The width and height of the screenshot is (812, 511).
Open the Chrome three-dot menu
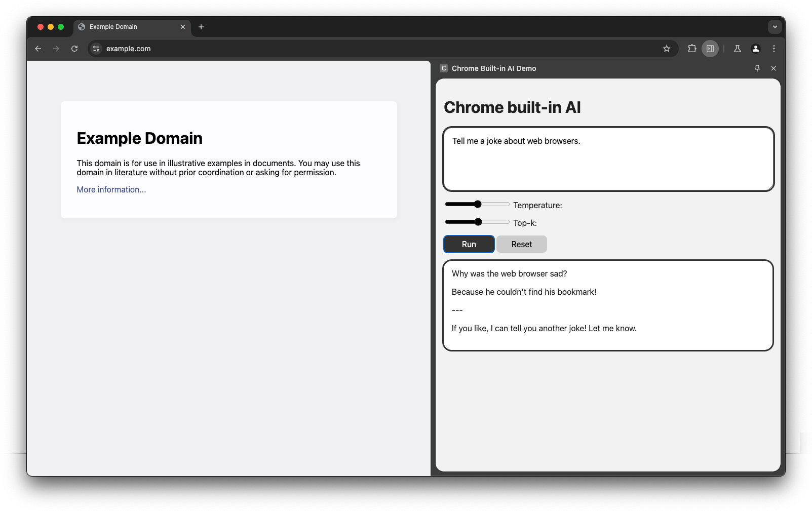coord(774,49)
